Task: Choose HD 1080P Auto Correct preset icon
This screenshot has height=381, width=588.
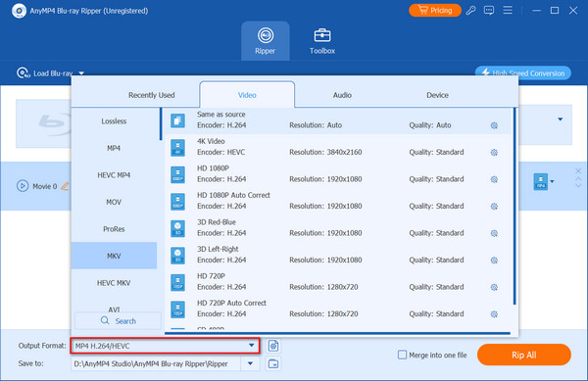Action: coord(177,202)
